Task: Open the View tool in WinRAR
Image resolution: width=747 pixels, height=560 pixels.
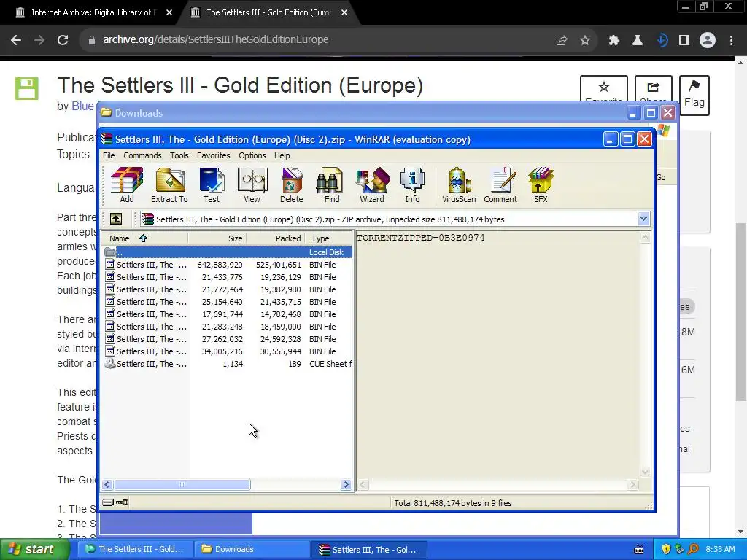Action: pyautogui.click(x=252, y=185)
